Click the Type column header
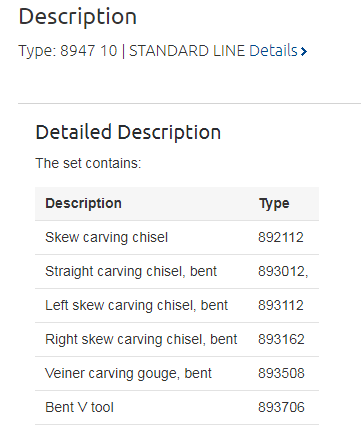The height and width of the screenshot is (438, 361). click(274, 203)
